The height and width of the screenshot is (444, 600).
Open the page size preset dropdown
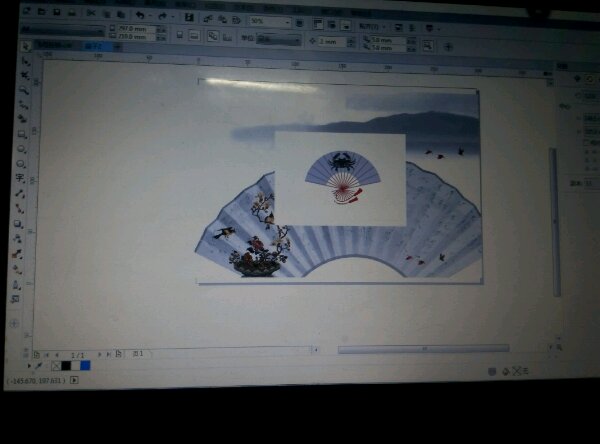(x=63, y=29)
